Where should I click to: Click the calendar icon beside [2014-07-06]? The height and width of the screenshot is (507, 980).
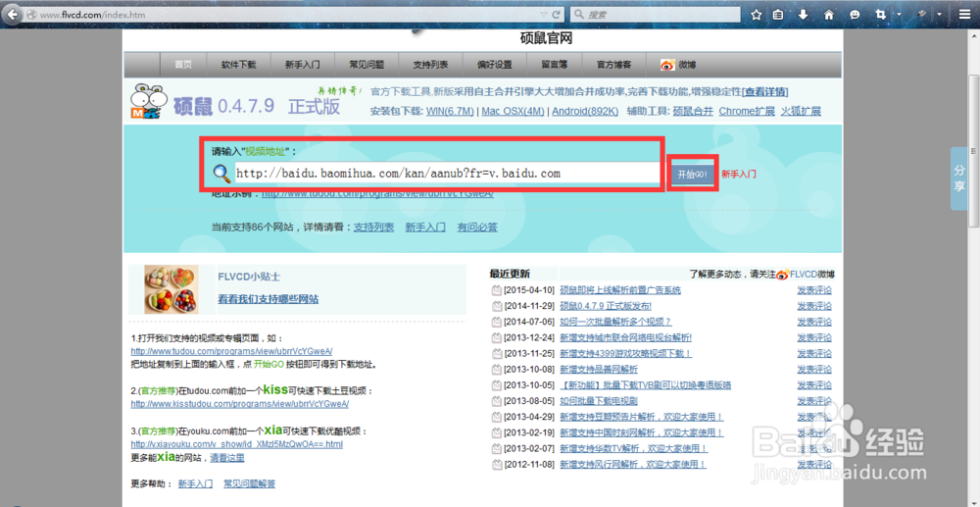click(x=497, y=322)
